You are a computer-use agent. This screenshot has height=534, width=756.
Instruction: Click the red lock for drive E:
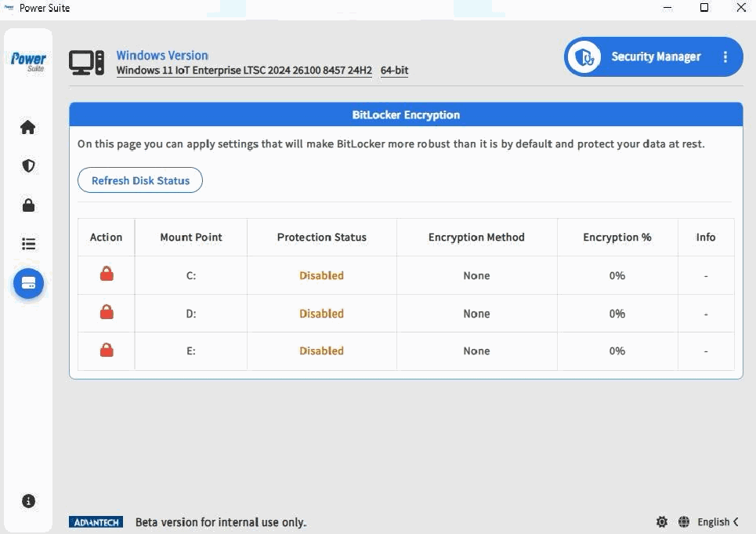[107, 350]
